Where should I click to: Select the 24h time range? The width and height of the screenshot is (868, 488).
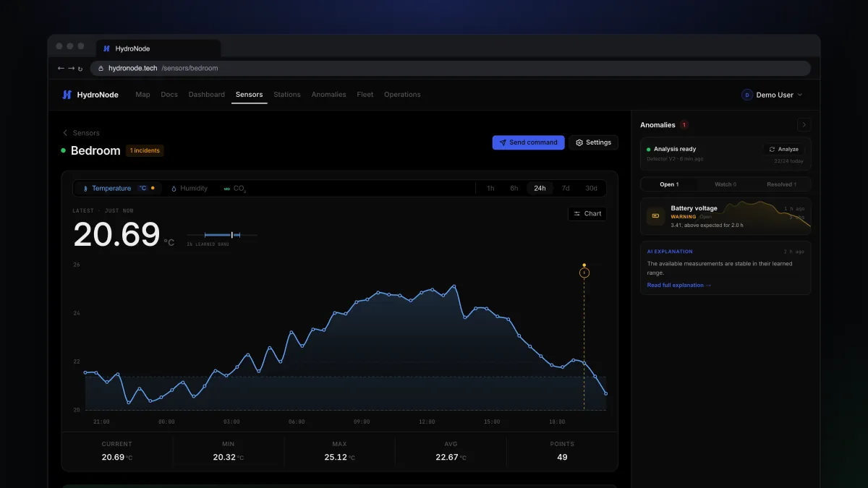click(x=540, y=189)
